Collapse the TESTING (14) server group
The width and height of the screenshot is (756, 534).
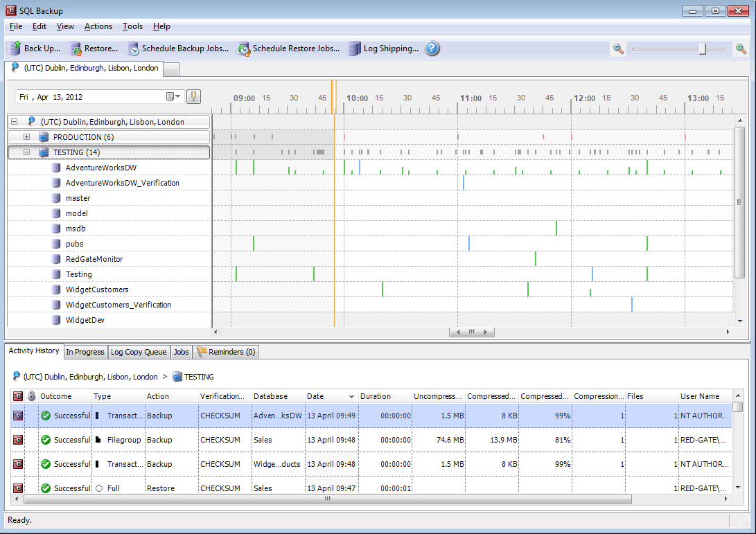point(27,152)
